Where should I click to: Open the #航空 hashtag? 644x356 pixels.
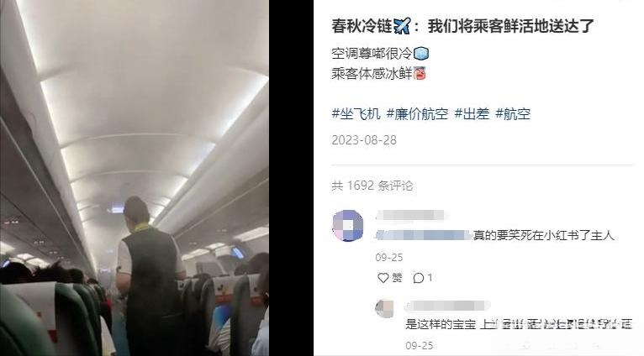point(513,113)
